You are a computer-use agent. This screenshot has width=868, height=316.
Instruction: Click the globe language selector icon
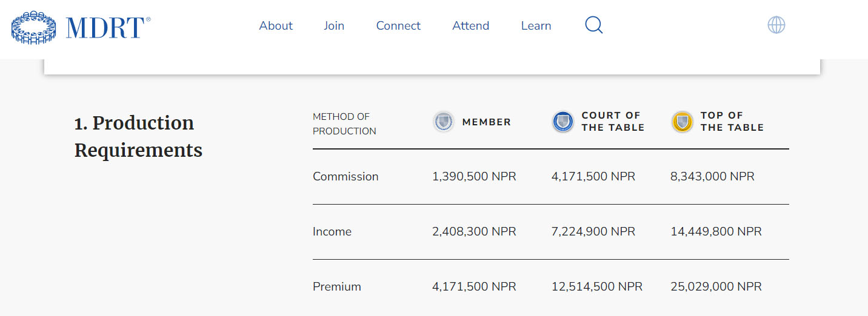776,25
